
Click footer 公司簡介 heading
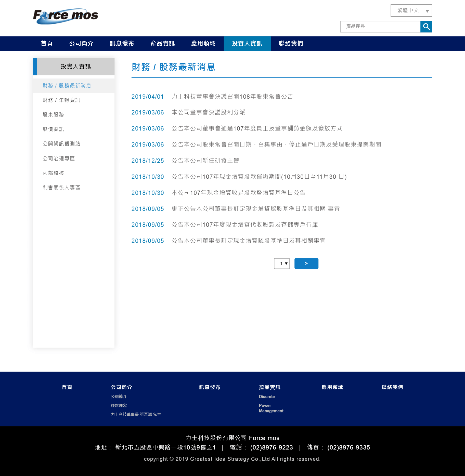[121, 387]
